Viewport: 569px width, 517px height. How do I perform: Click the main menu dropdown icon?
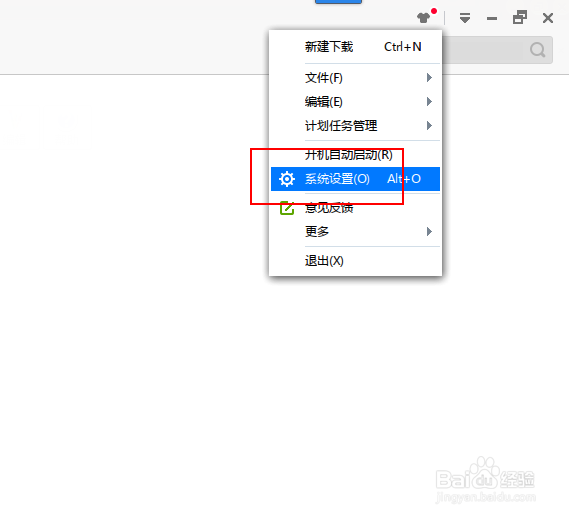pyautogui.click(x=465, y=18)
